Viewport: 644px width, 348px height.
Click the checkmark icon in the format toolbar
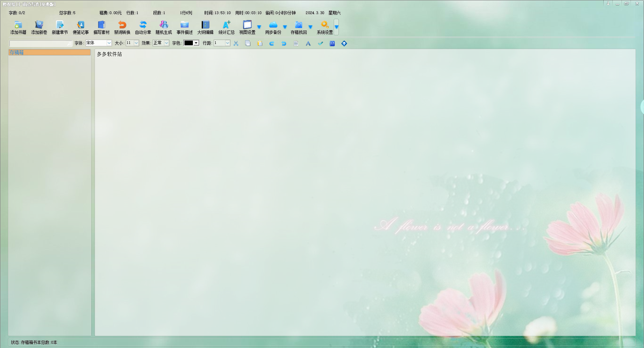320,43
